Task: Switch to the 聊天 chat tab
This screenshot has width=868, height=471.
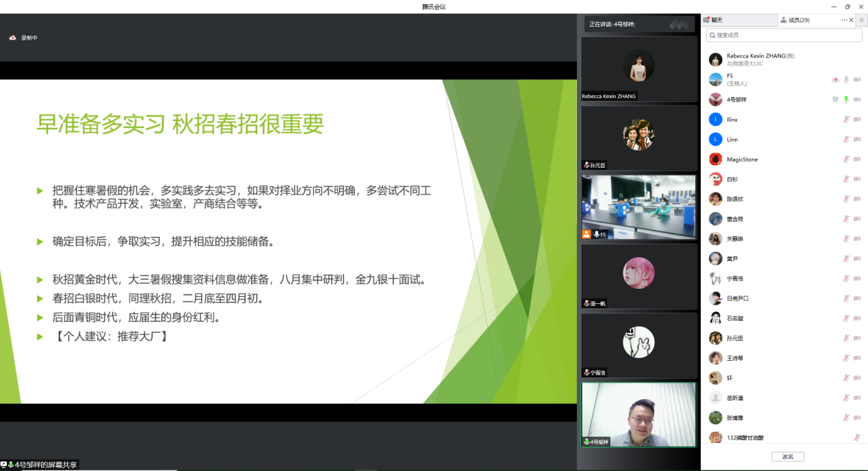Action: click(x=716, y=20)
